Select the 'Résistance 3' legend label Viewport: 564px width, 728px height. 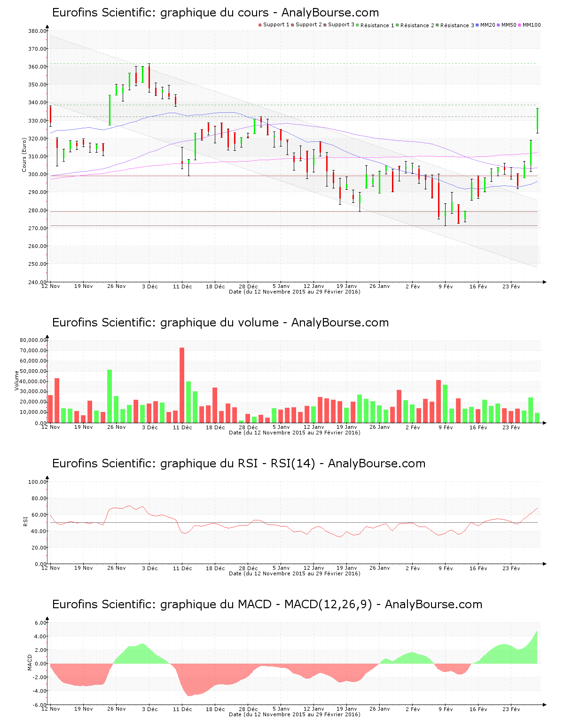(457, 25)
